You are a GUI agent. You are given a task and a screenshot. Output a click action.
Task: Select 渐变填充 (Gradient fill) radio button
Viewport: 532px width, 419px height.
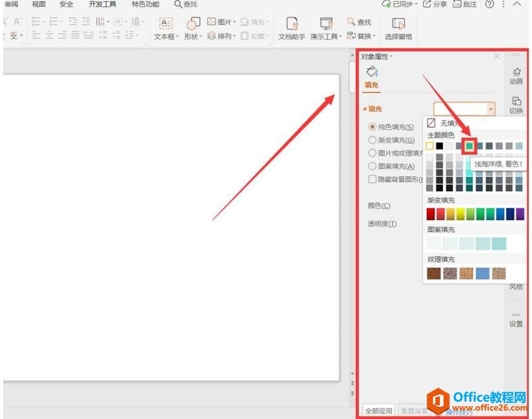tap(373, 140)
